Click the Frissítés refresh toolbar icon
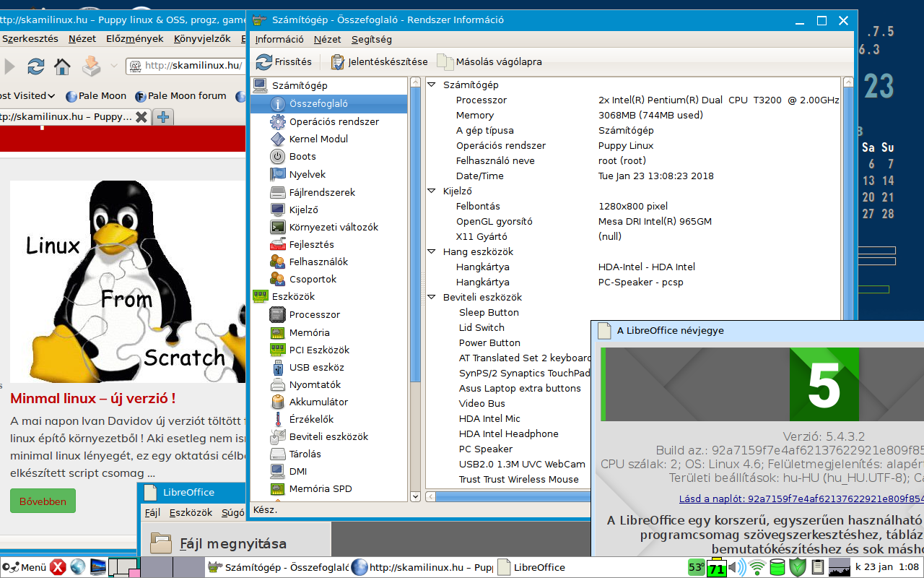 [264, 62]
